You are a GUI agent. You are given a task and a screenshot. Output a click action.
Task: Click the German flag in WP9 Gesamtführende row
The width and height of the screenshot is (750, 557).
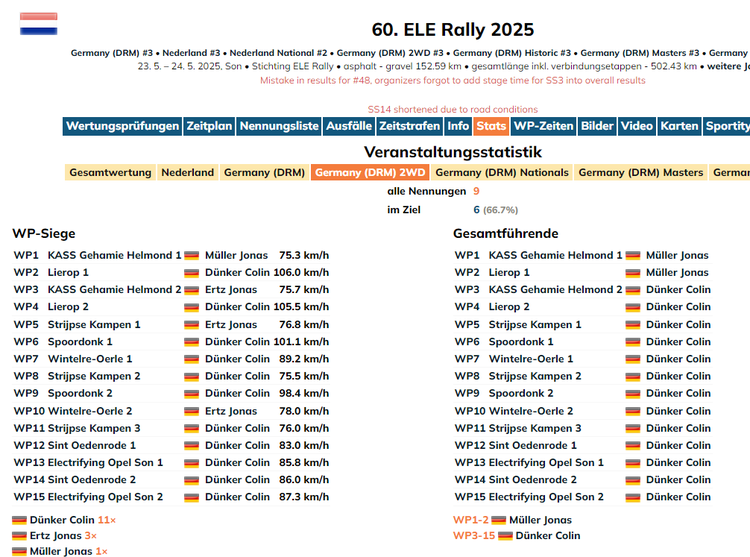pos(632,394)
